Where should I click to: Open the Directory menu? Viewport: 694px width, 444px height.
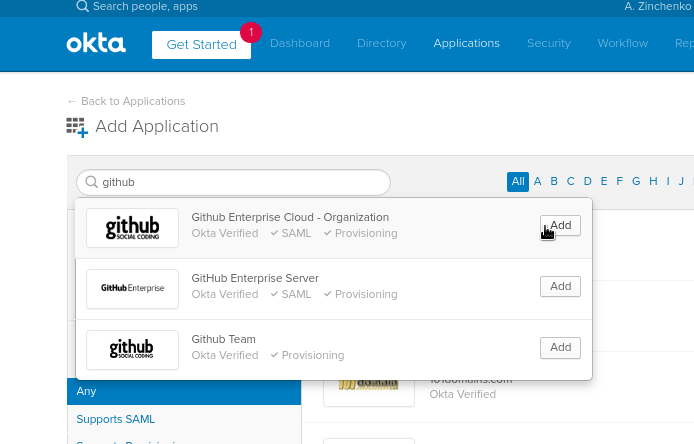[x=382, y=43]
